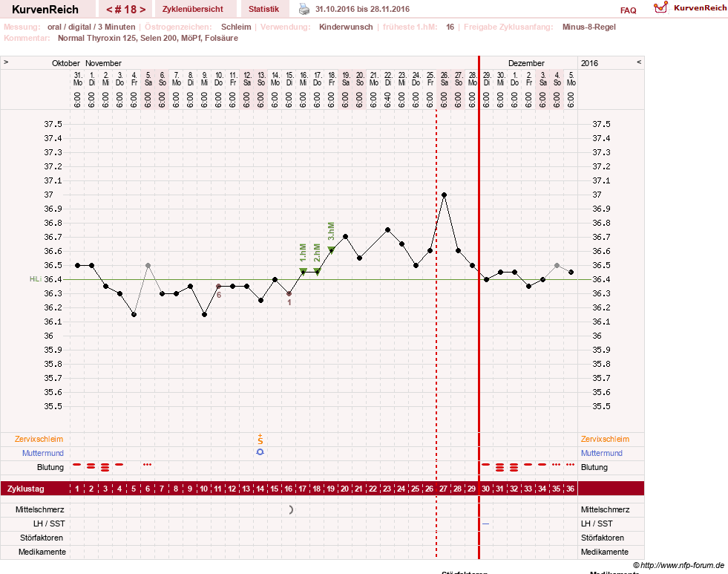Image resolution: width=728 pixels, height=574 pixels.
Task: Click Zyklustag cell 1
Action: point(77,489)
